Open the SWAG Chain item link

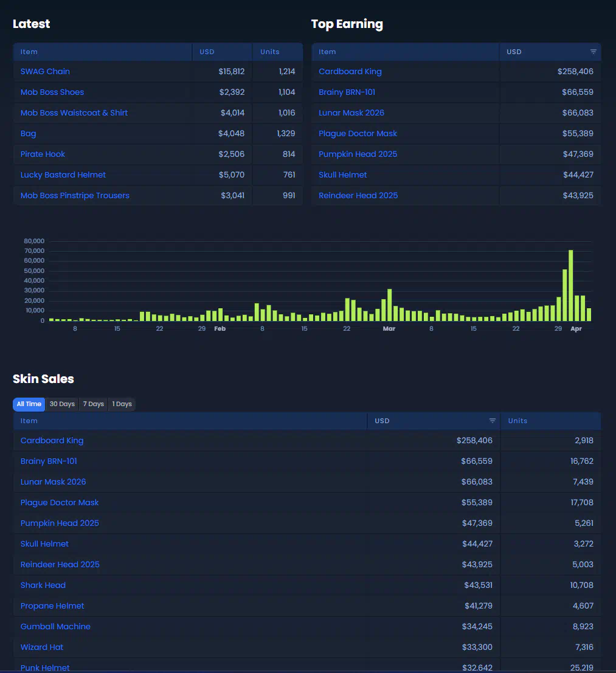[x=45, y=72]
